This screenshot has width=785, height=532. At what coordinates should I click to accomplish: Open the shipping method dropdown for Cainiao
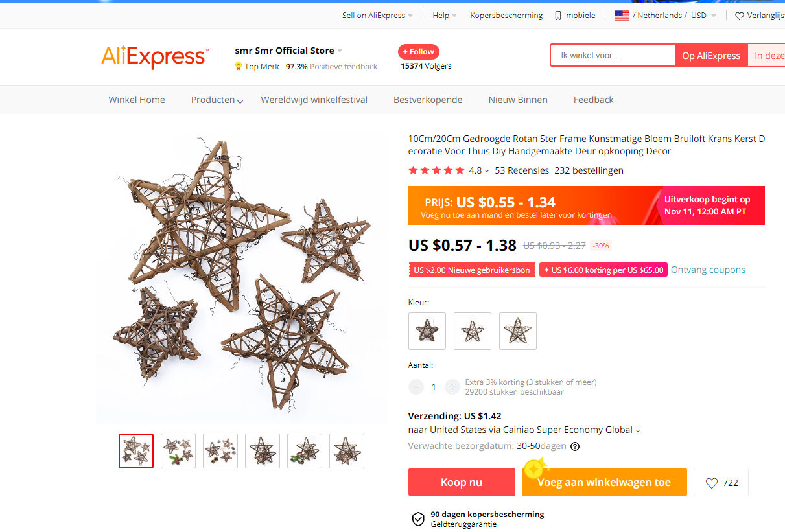(x=638, y=430)
